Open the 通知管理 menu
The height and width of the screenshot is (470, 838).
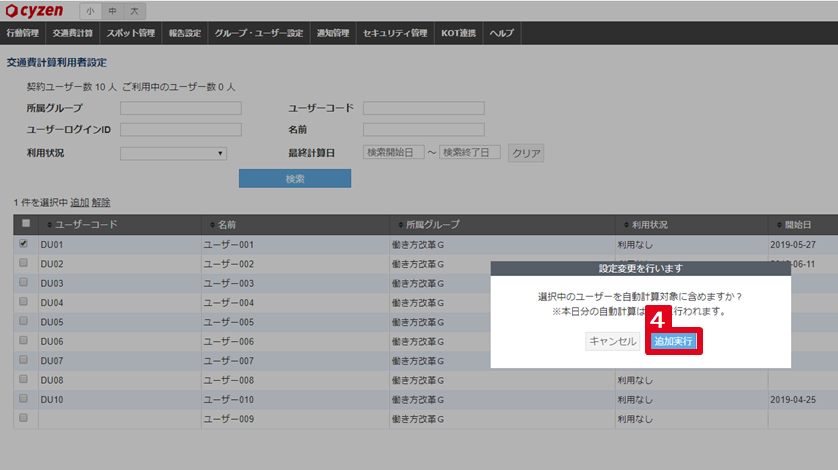333,33
